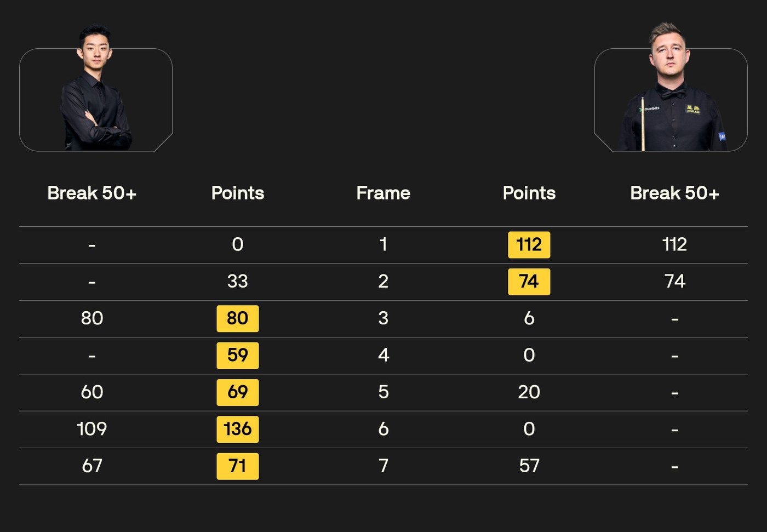Select the left "Points" column header
Screen dimensions: 767x532
[x=238, y=193]
